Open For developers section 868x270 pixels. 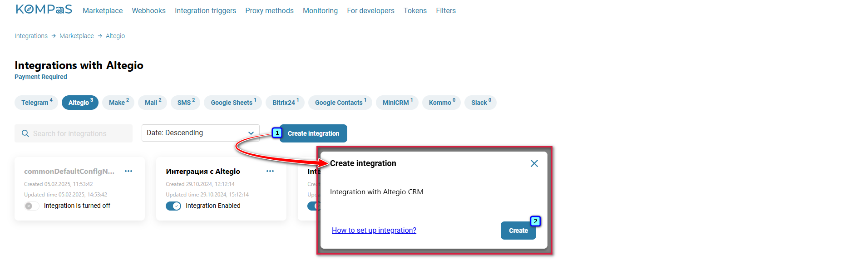click(x=370, y=10)
